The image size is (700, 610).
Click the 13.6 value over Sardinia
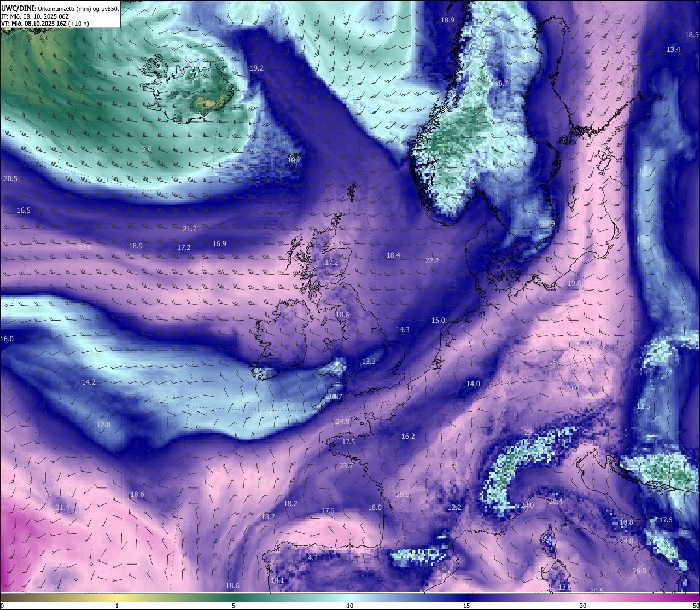(x=565, y=588)
